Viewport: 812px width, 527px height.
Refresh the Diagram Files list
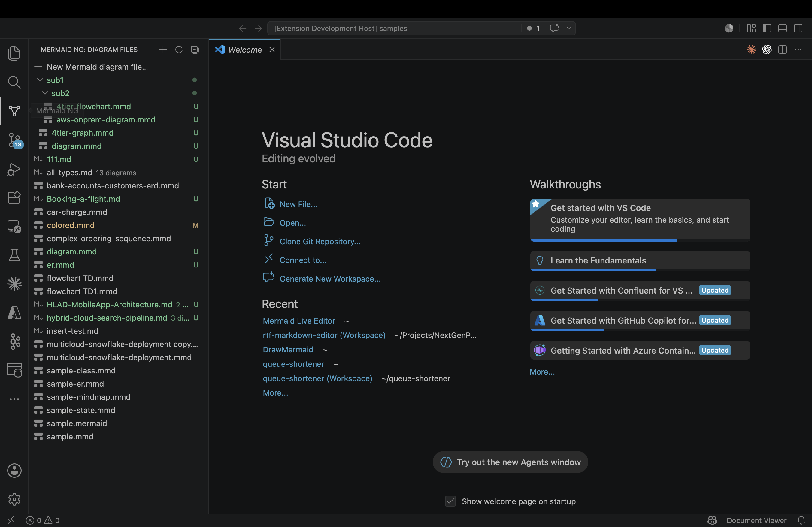coord(179,50)
